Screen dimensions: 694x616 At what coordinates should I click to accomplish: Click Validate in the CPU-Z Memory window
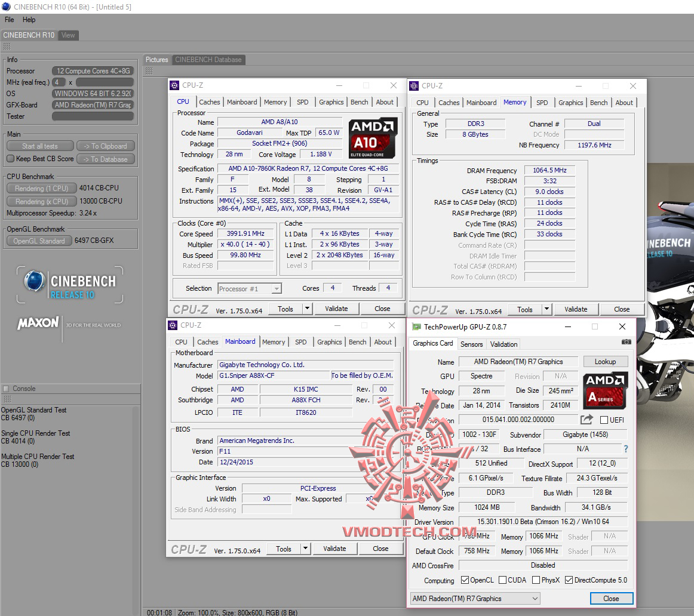(576, 309)
